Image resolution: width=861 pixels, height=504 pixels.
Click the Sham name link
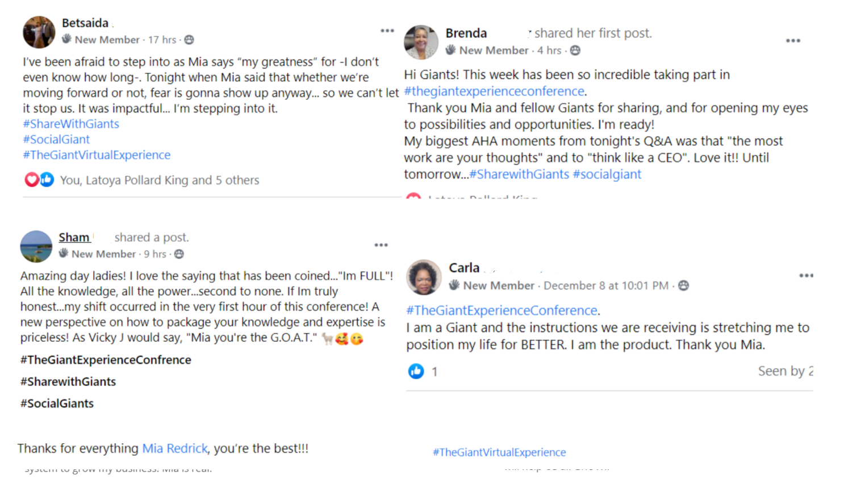[74, 237]
